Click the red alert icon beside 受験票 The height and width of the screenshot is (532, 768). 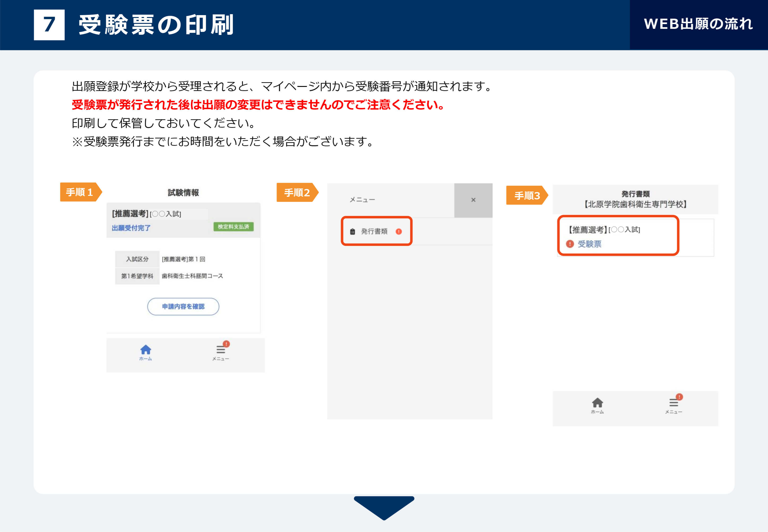tap(570, 244)
